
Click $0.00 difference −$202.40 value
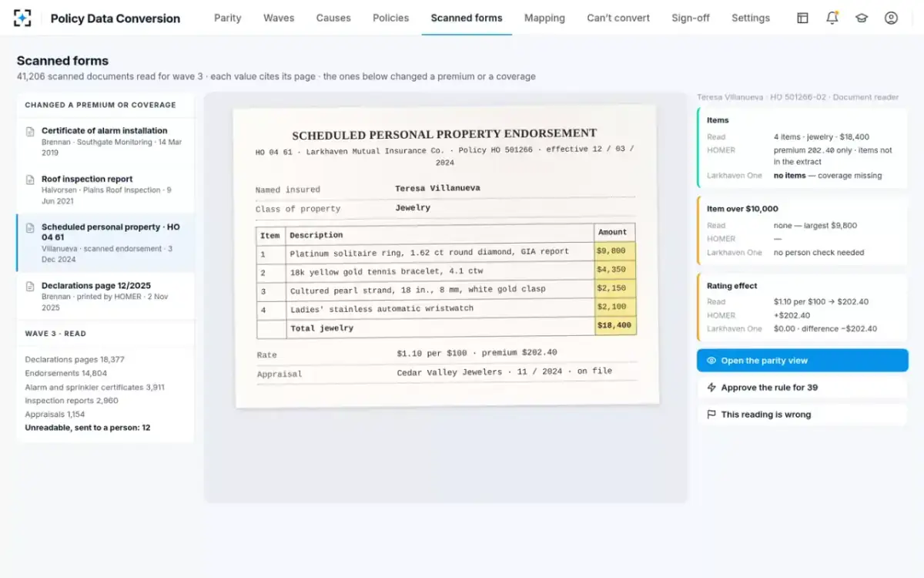coord(825,329)
